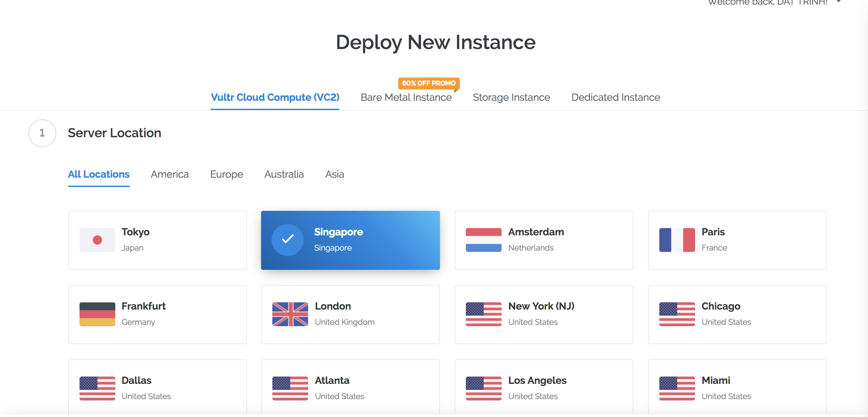Switch to Storage Instance tab
This screenshot has height=417, width=868.
[511, 97]
